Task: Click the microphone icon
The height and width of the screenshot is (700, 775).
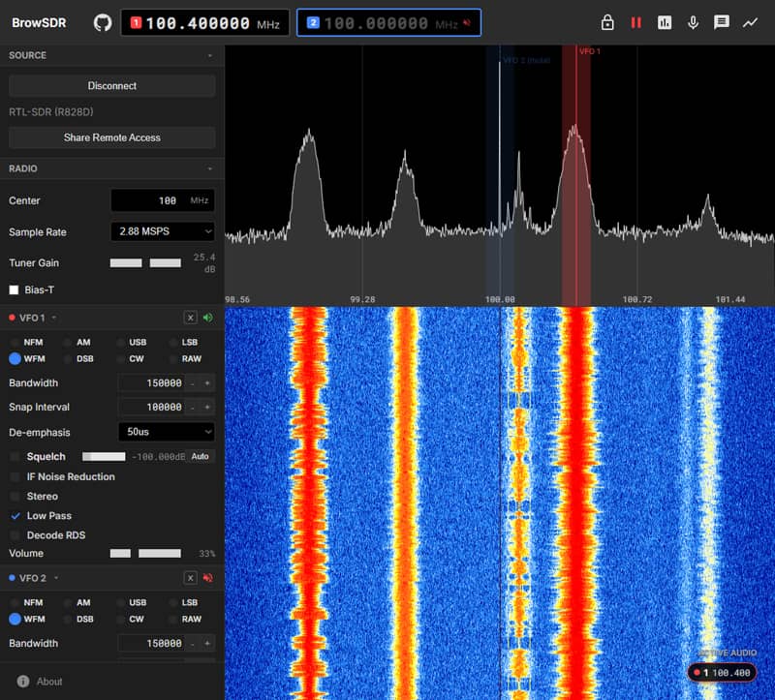Action: coord(693,22)
